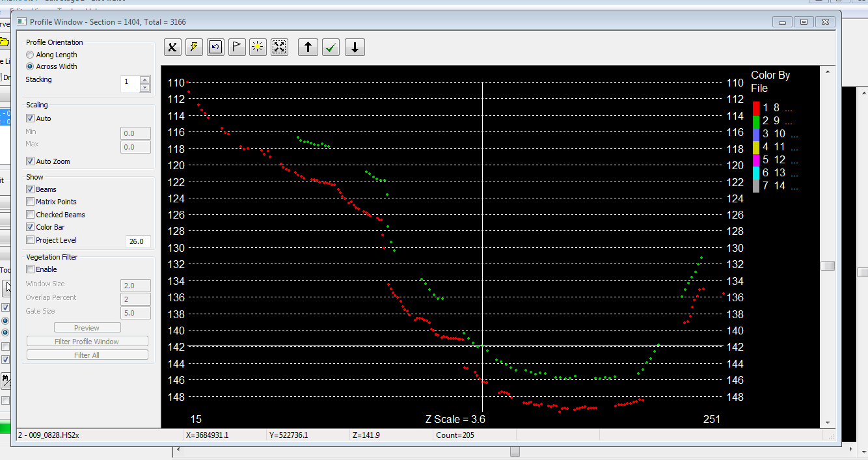Click the Color By File legend title
The width and height of the screenshot is (868, 460).
tap(770, 81)
